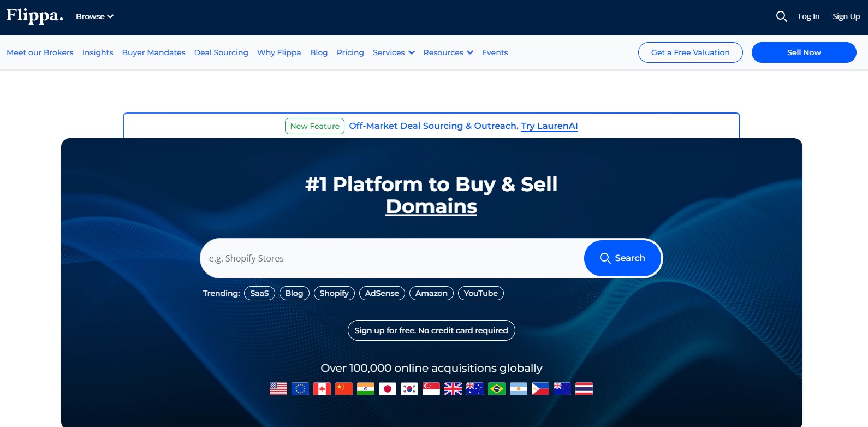Image resolution: width=868 pixels, height=427 pixels.
Task: Open the Pricing page
Action: pos(350,52)
